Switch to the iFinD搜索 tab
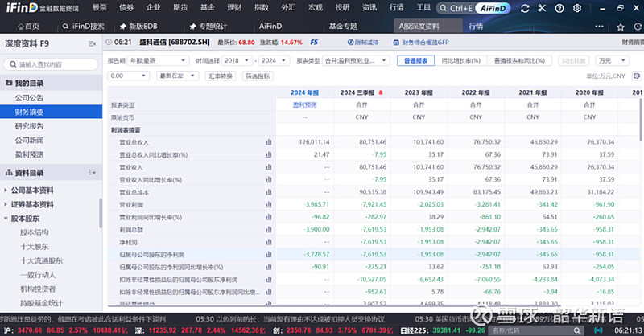The width and height of the screenshot is (644, 336). 84,27
